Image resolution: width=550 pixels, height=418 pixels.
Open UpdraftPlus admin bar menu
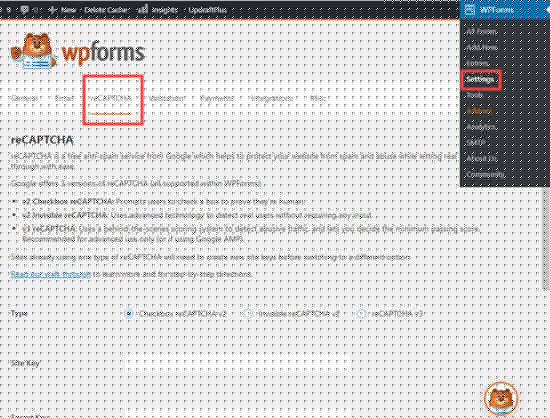click(208, 10)
